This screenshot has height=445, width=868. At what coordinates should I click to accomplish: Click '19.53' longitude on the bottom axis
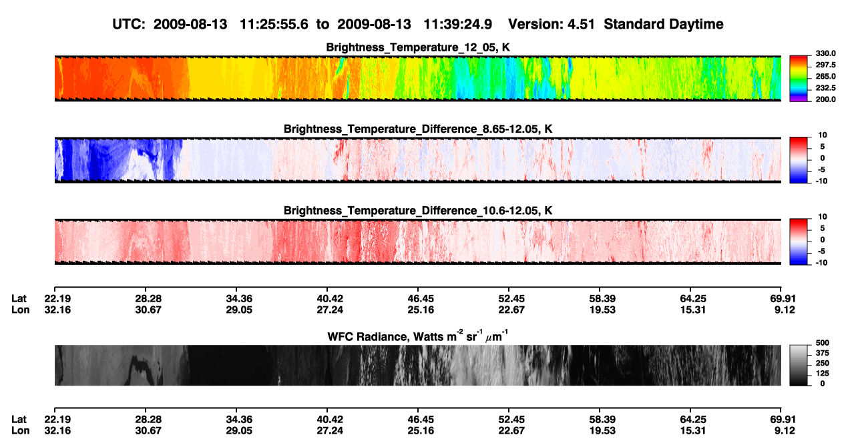pos(601,431)
